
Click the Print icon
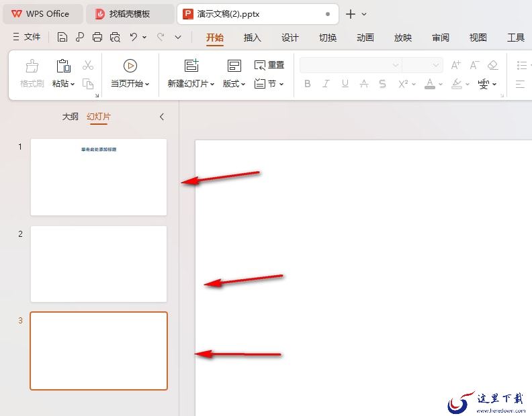(97, 37)
